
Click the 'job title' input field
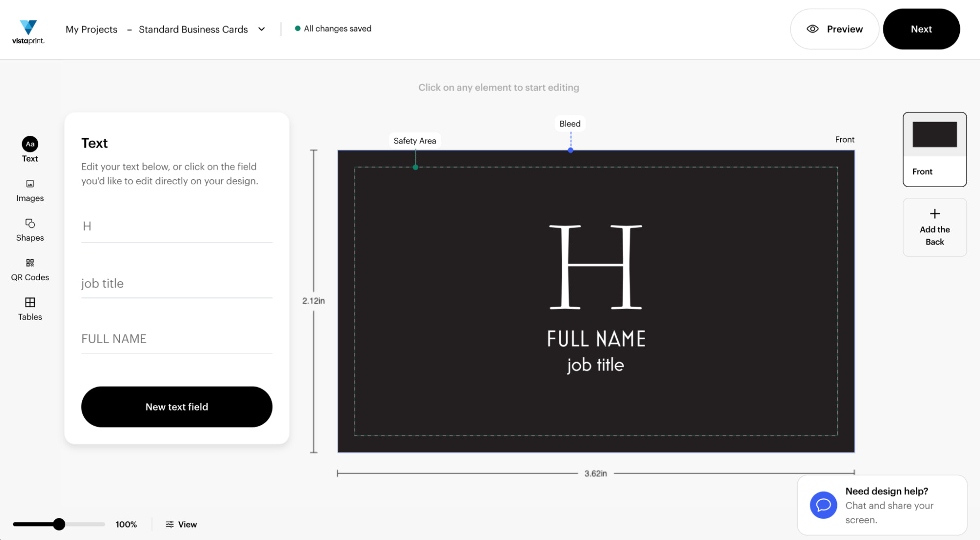pos(176,284)
